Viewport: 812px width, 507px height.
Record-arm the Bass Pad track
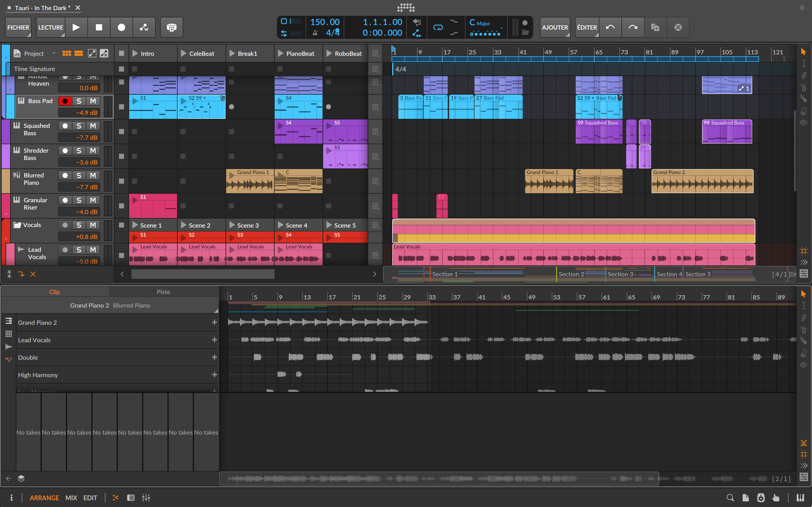66,101
